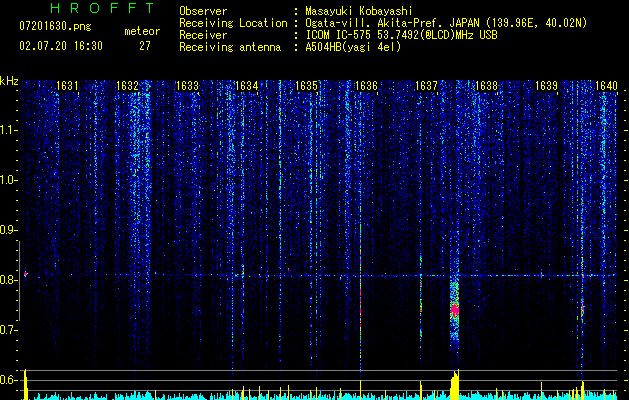This screenshot has width=629, height=400.
Task: Click the 1633 time marker
Action: click(187, 86)
